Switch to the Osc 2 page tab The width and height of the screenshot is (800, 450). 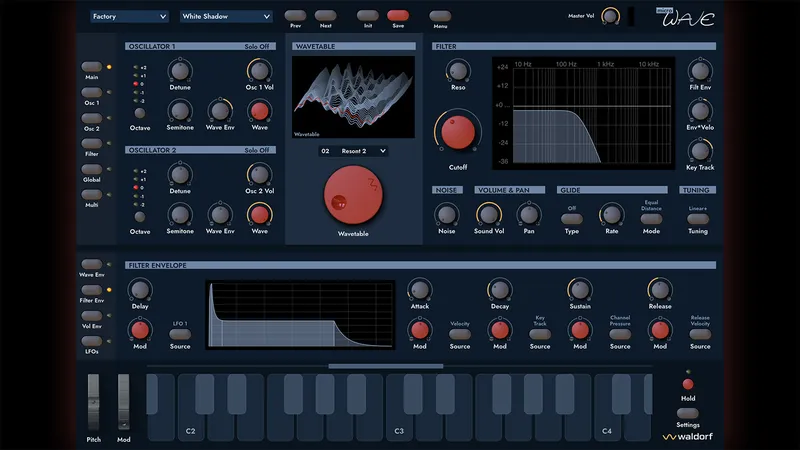pyautogui.click(x=91, y=118)
